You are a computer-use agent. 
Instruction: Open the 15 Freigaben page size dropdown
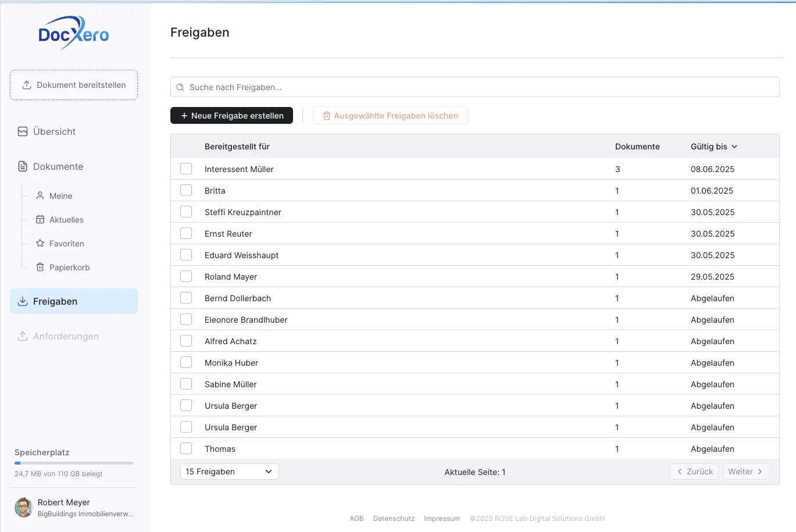pyautogui.click(x=229, y=472)
